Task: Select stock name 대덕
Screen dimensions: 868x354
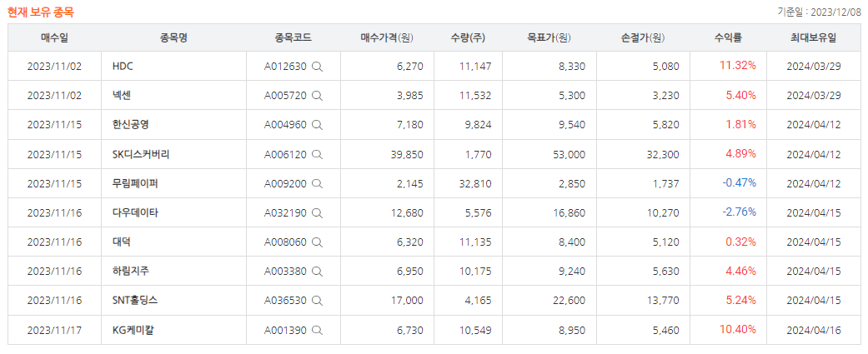Action: [x=121, y=242]
